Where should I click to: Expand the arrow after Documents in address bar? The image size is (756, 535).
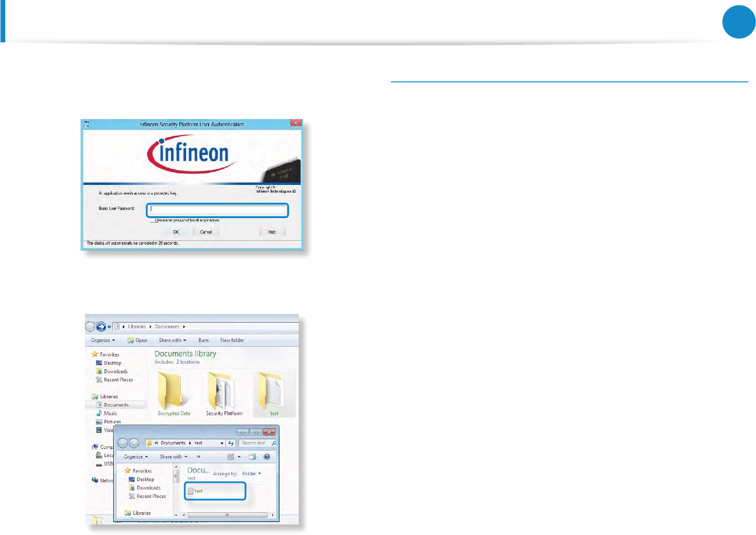tap(184, 327)
